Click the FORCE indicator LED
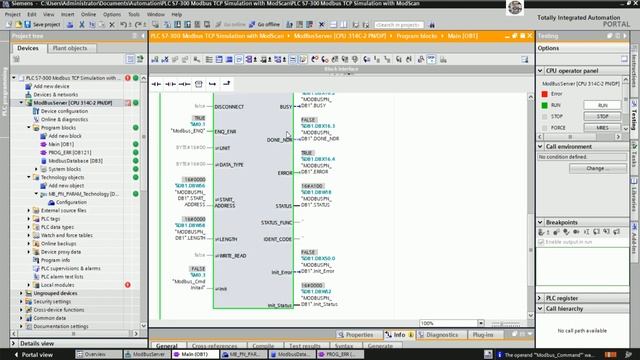640x360 pixels. 544,128
